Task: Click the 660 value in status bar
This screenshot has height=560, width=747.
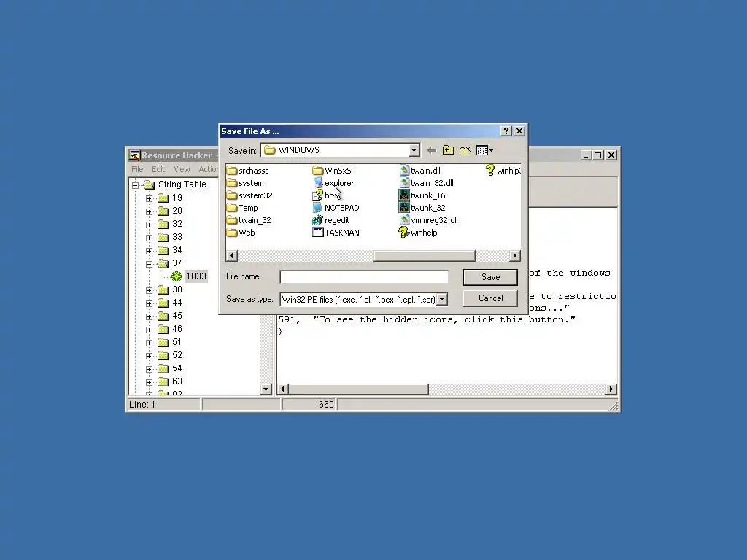Action: coord(326,404)
